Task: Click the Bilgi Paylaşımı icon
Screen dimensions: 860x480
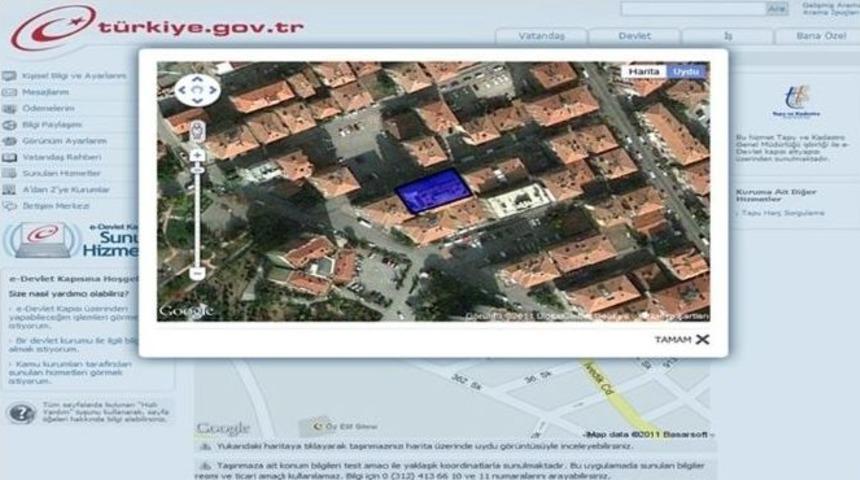Action: click(9, 125)
